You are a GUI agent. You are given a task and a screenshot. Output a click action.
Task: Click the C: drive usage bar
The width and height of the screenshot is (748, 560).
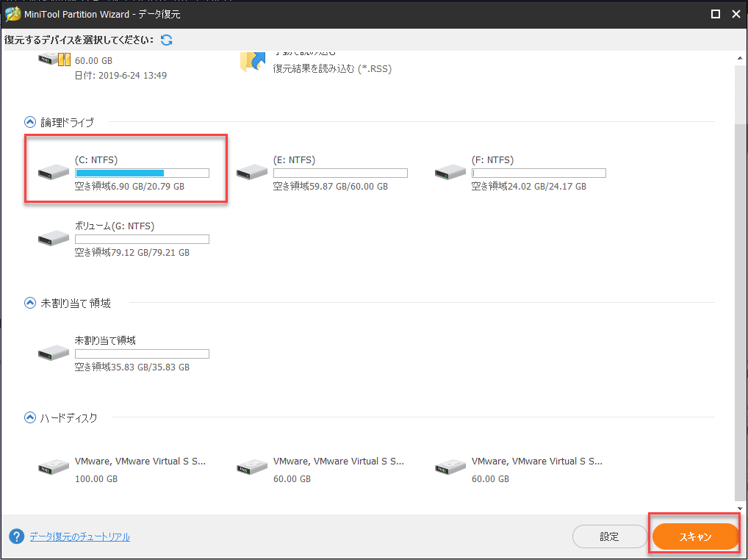coord(142,173)
